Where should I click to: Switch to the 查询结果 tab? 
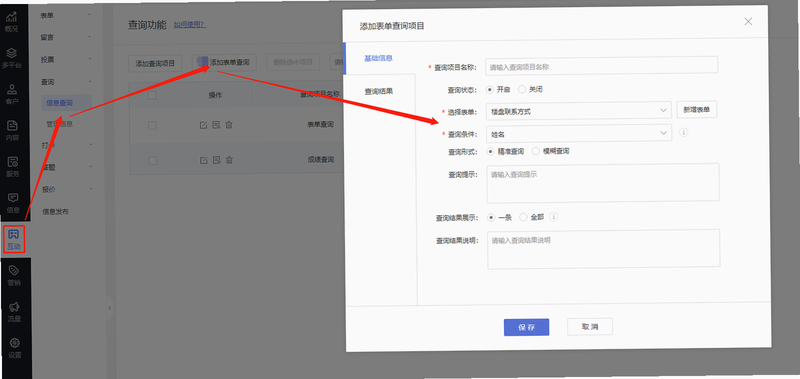pos(379,92)
